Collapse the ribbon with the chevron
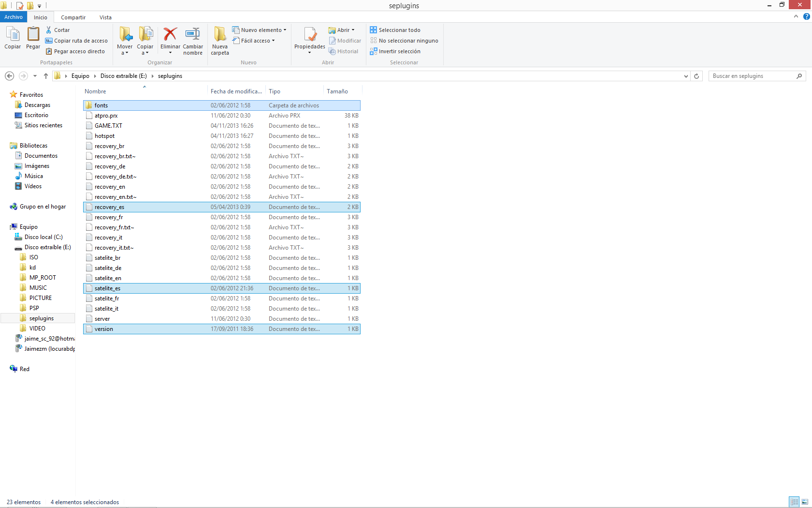 [796, 17]
